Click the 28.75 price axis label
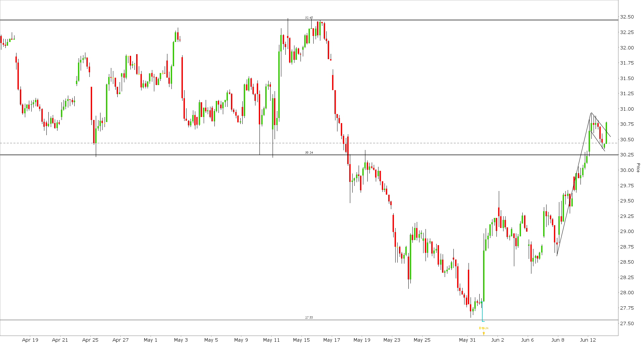644x345 pixels. click(627, 247)
